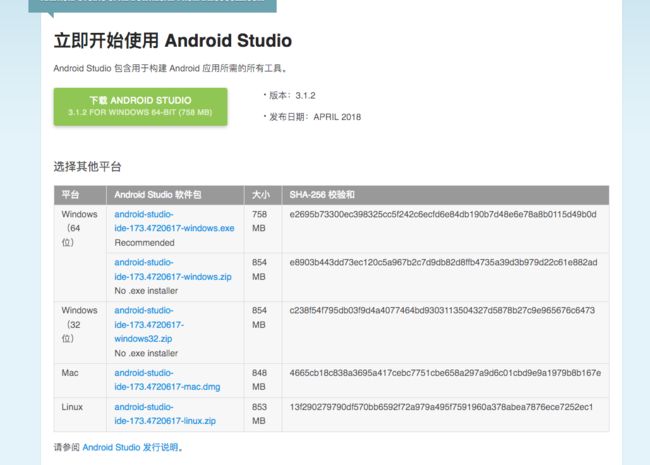Viewport: 650px width, 465px height.
Task: Click the 发布日期：APRIL 2018 text
Action: pyautogui.click(x=315, y=117)
